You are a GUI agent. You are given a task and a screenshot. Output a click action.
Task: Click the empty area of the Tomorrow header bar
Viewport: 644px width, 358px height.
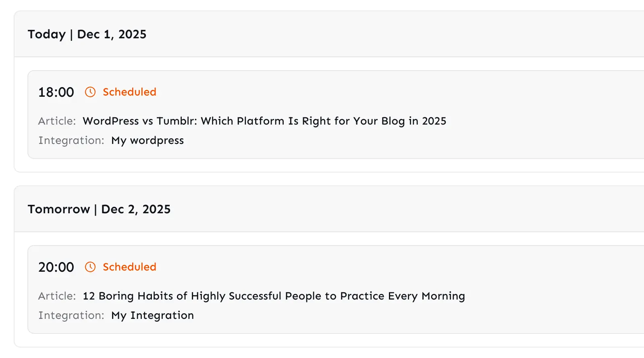coord(403,210)
